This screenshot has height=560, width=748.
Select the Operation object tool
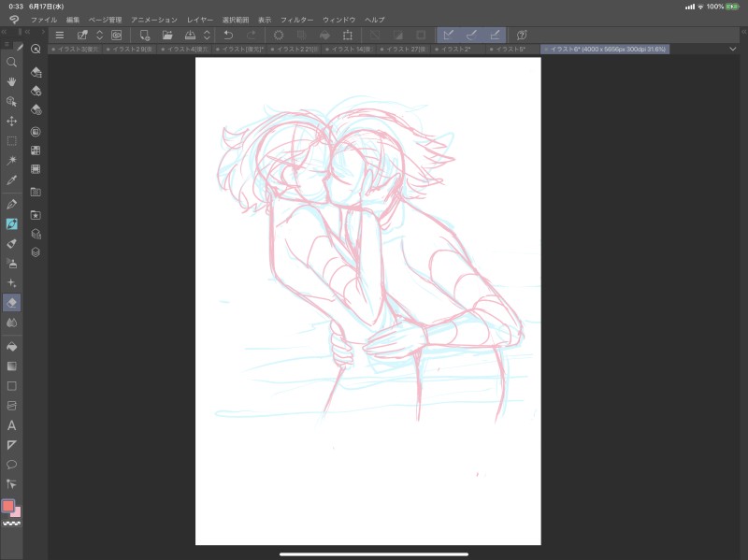(x=11, y=102)
